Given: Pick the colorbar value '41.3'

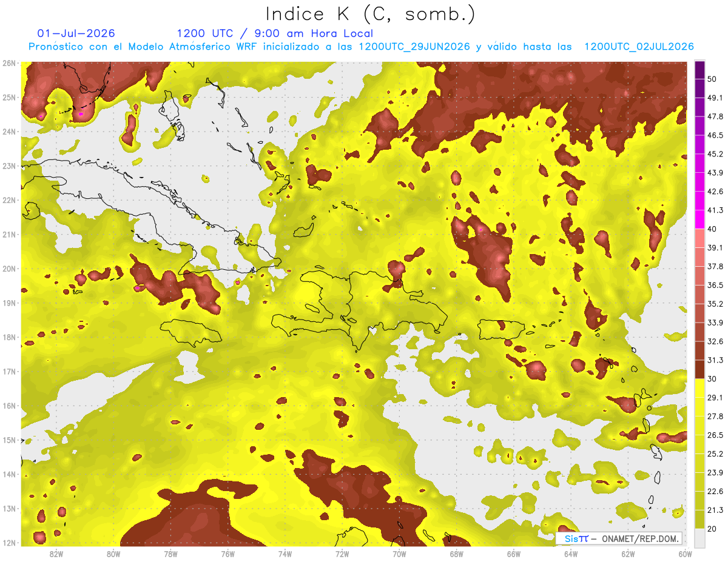Looking at the screenshot, I should click(715, 210).
